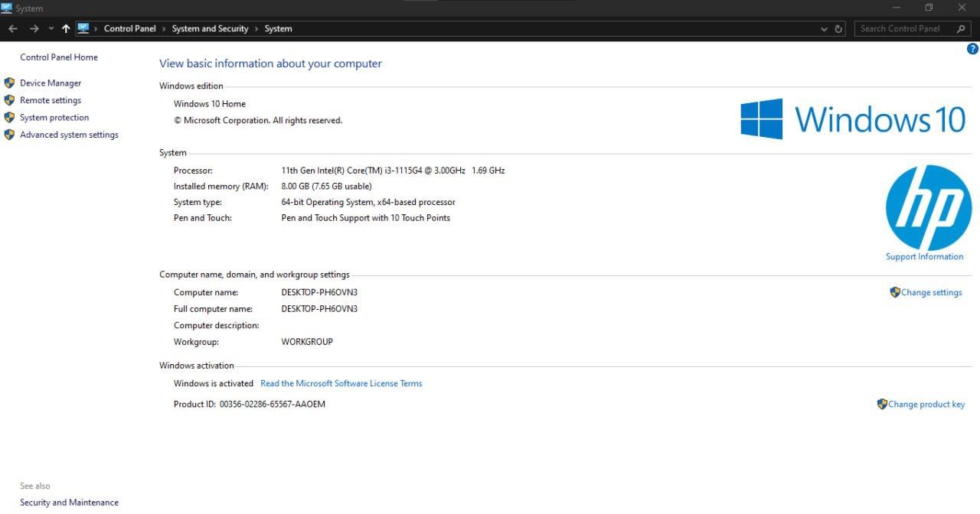Open help with the blue question mark icon
The width and height of the screenshot is (980, 514).
(973, 49)
